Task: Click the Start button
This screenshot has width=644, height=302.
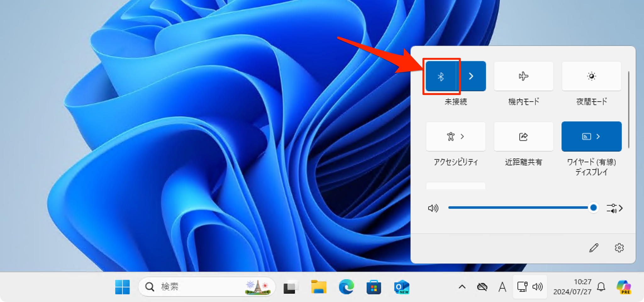Action: pos(122,287)
